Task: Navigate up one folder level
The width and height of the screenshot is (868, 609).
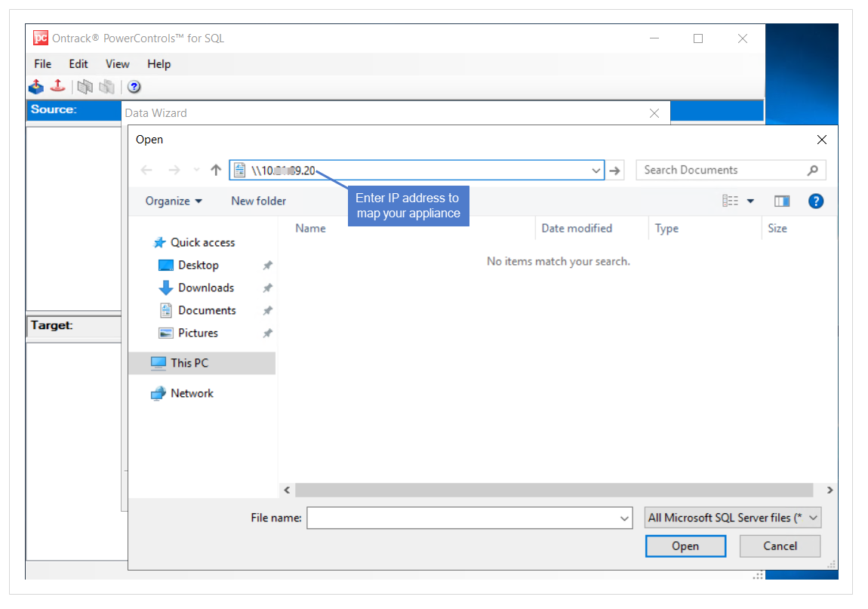Action: click(216, 170)
